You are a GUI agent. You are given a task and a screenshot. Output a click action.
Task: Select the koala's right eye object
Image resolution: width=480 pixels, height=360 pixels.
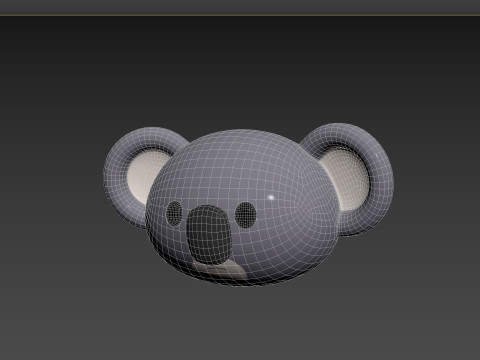[x=246, y=215]
